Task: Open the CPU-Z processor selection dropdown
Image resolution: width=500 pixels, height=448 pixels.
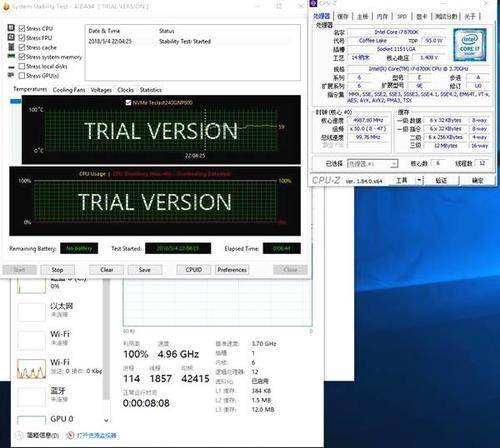Action: point(373,163)
